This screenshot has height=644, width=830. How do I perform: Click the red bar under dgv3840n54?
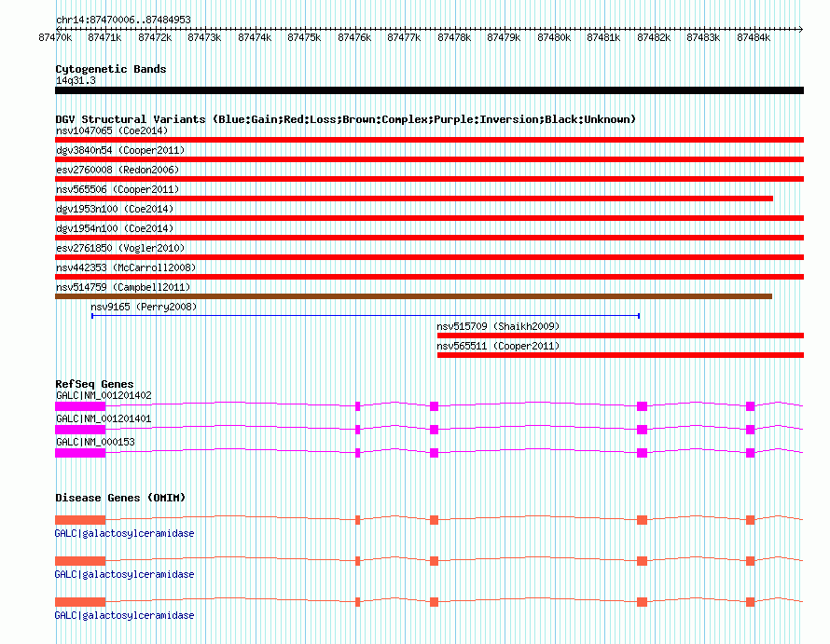click(429, 159)
